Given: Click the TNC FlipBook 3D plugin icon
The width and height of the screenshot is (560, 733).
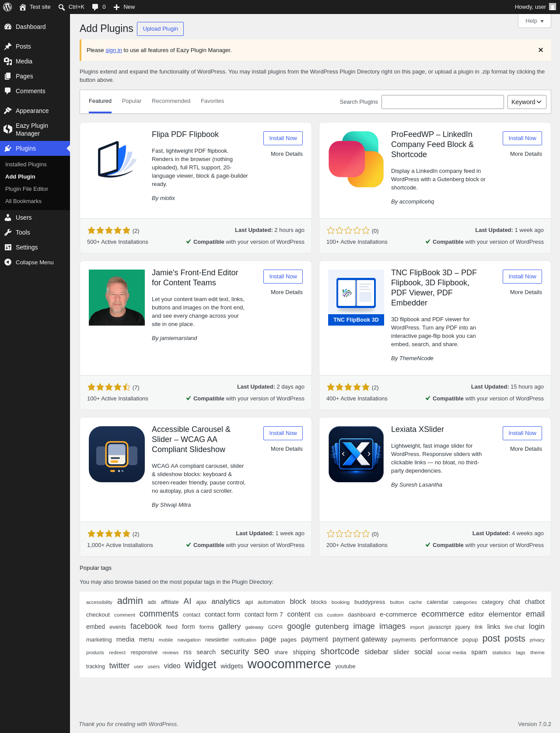Looking at the screenshot, I should point(356,298).
